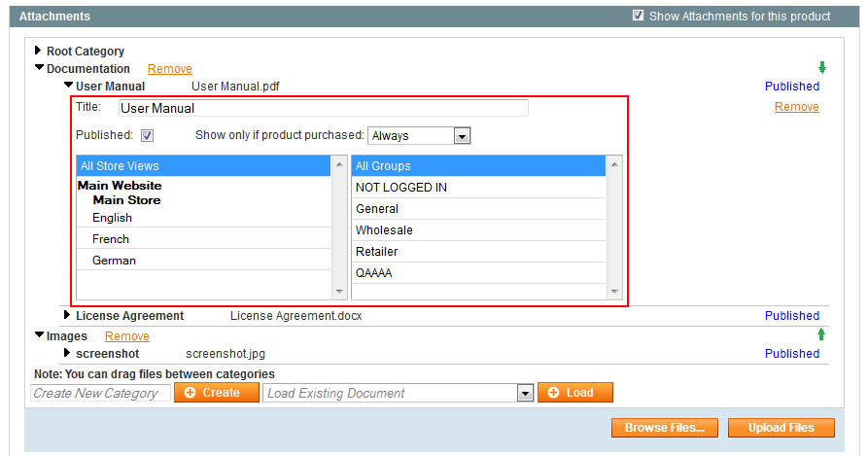Image resolution: width=868 pixels, height=456 pixels.
Task: Uncheck the Published checkbox
Action: (x=147, y=135)
